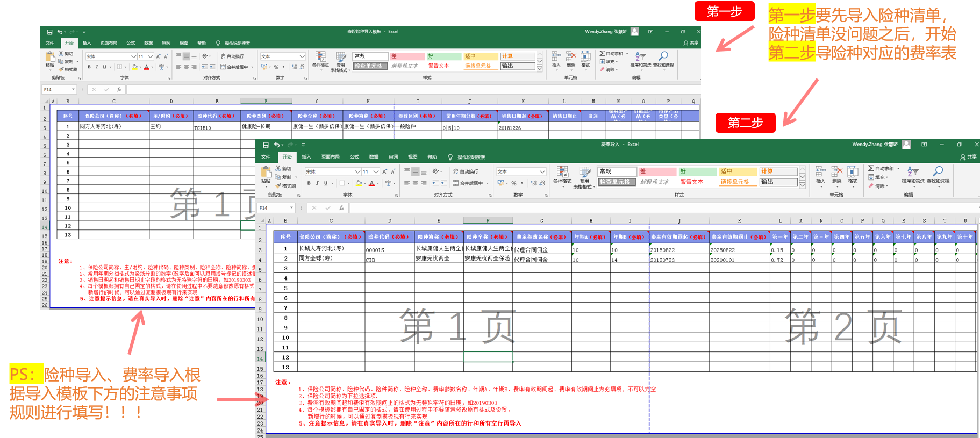Click 删除 cells icon in 费率导入 window
Screen dimensions: 980x438
[836, 174]
